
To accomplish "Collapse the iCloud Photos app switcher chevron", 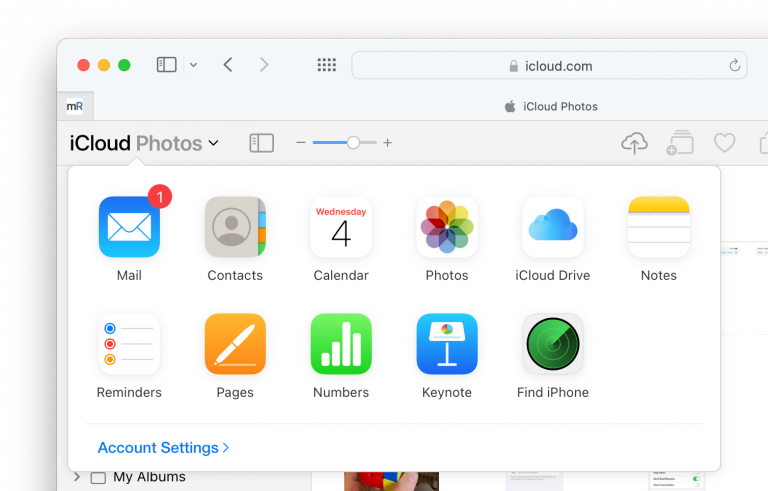I will (214, 143).
